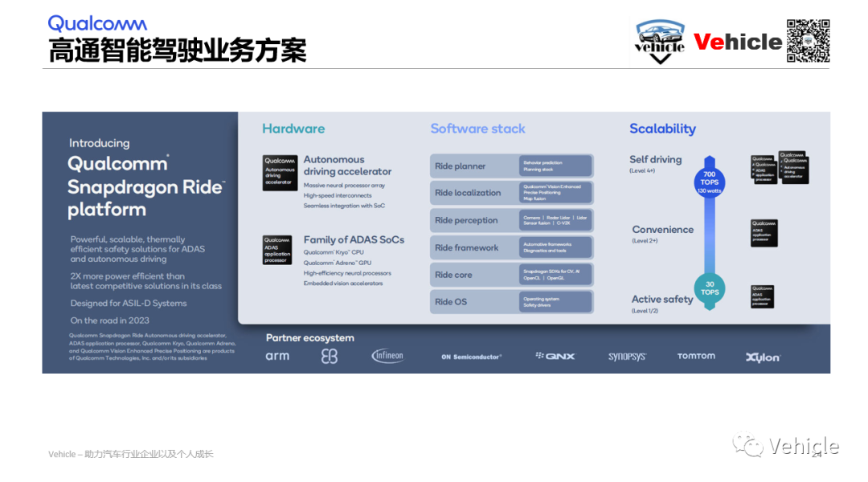Image resolution: width=868 pixels, height=482 pixels.
Task: Click the ADAS application processor chip icon
Action: tap(276, 250)
